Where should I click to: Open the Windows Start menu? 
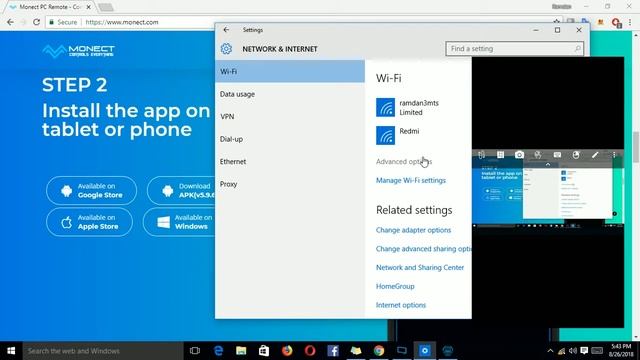tap(11, 351)
